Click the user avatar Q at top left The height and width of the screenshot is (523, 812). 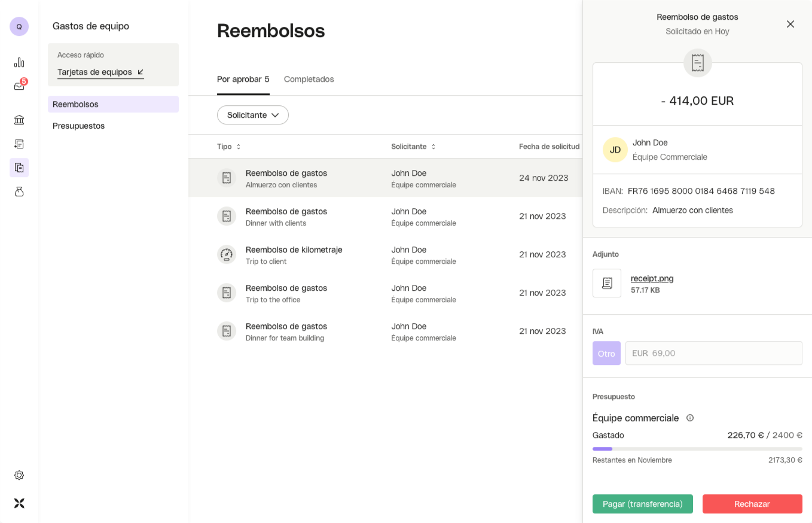tap(19, 26)
